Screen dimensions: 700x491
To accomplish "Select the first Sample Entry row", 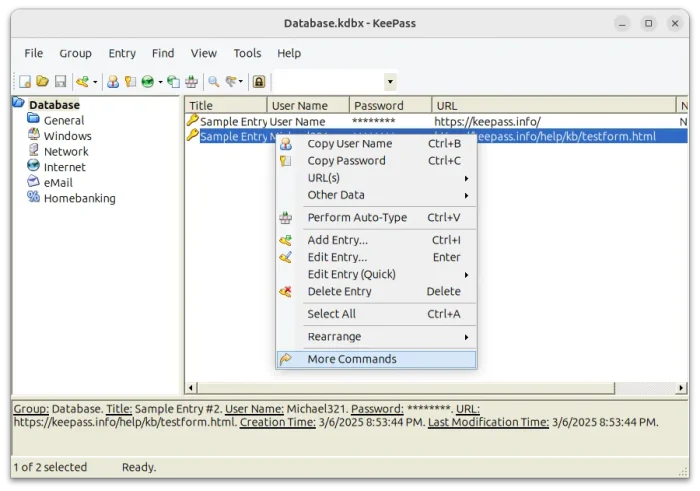I will pyautogui.click(x=437, y=121).
